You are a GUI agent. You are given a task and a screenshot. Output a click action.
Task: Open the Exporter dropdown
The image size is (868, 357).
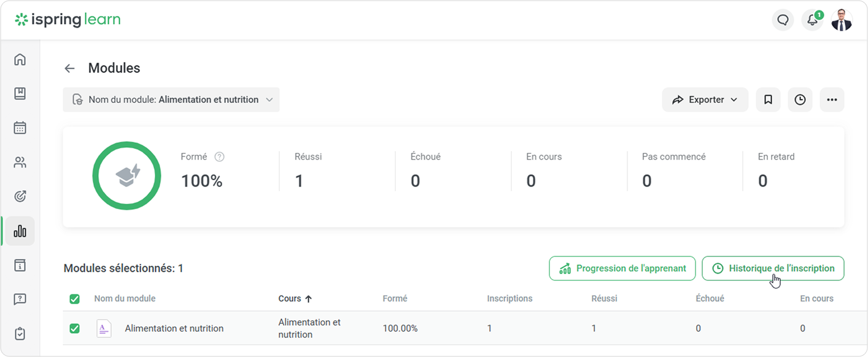tap(705, 100)
